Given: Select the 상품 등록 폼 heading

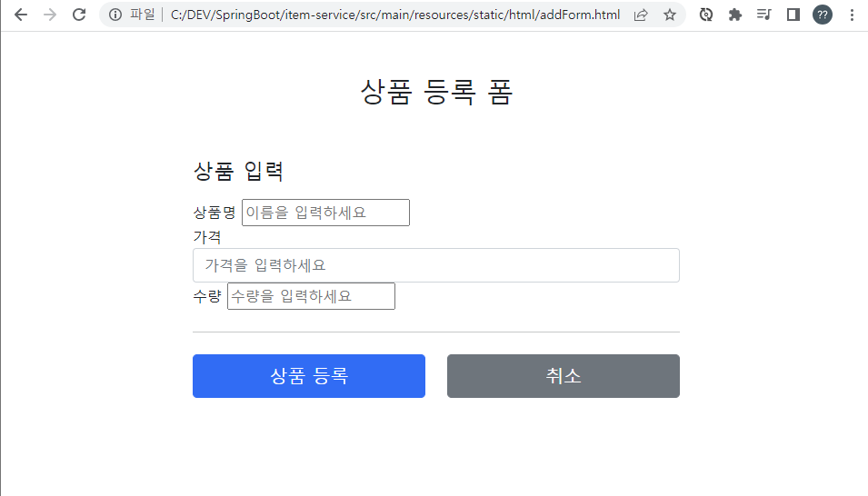Looking at the screenshot, I should [436, 92].
